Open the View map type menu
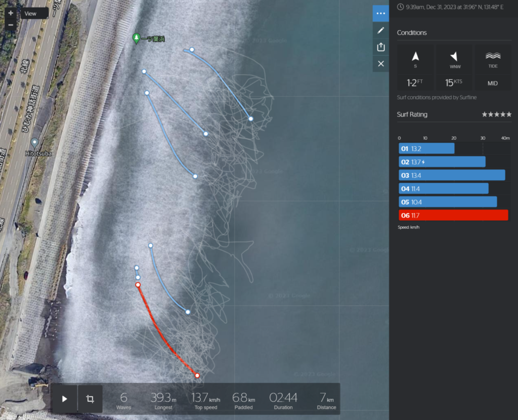518x420 pixels. (35, 14)
